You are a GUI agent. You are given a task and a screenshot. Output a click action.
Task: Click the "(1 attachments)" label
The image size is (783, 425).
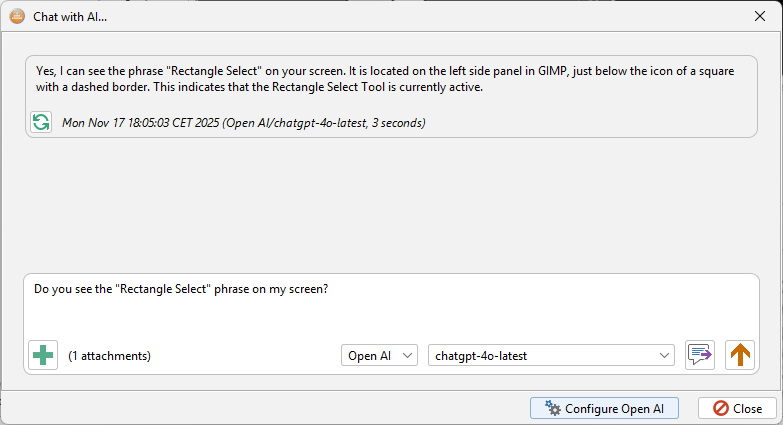(x=109, y=356)
